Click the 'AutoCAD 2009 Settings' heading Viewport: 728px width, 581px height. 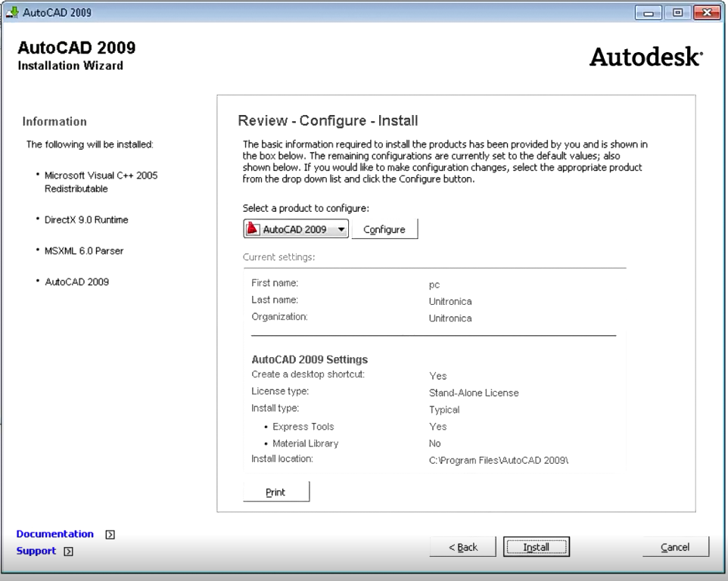point(310,359)
